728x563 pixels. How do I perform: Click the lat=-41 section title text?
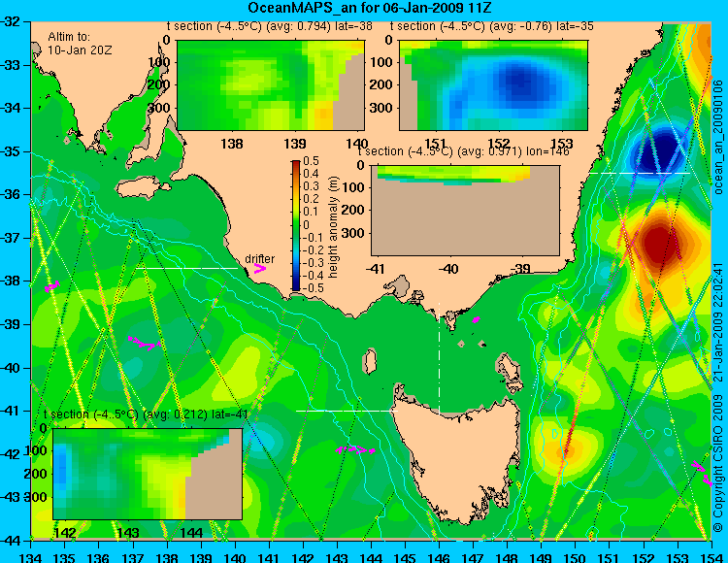145,414
